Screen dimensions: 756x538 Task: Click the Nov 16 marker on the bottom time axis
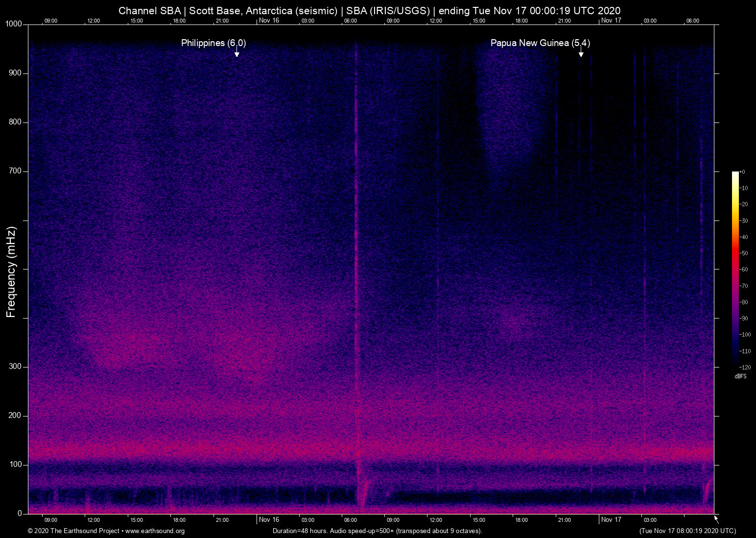[269, 520]
